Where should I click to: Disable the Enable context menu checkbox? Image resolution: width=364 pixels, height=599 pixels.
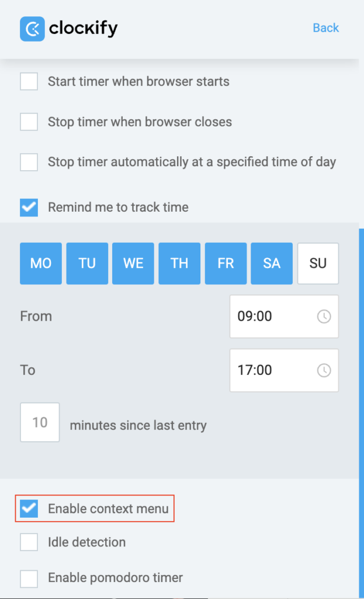29,508
